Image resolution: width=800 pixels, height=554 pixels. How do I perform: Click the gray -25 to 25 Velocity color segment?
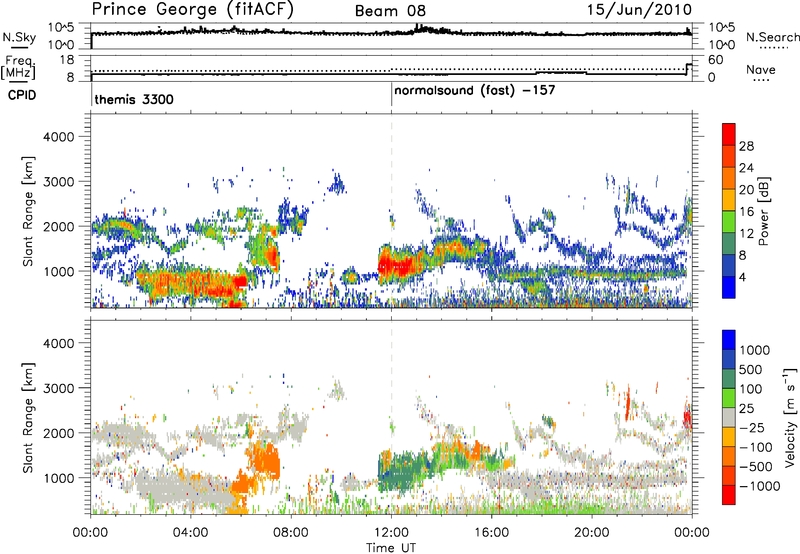pyautogui.click(x=729, y=418)
